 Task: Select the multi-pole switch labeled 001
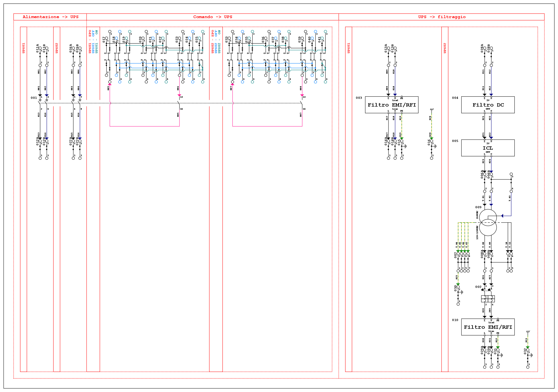tap(40, 103)
